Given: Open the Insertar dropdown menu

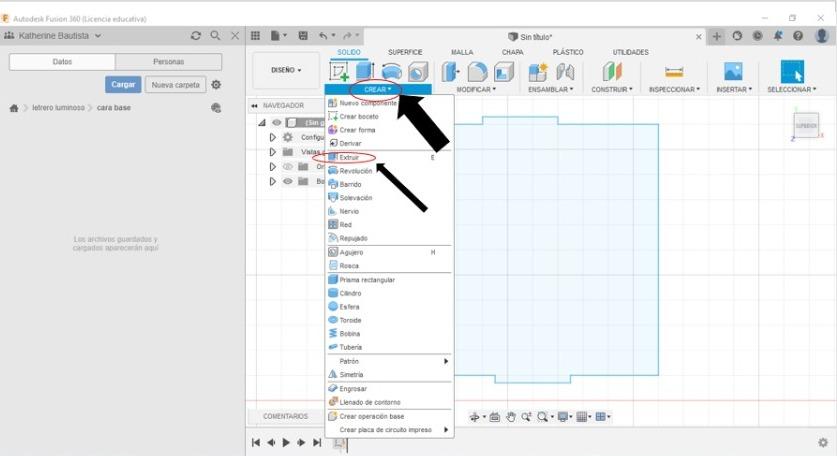Looking at the screenshot, I should click(734, 90).
